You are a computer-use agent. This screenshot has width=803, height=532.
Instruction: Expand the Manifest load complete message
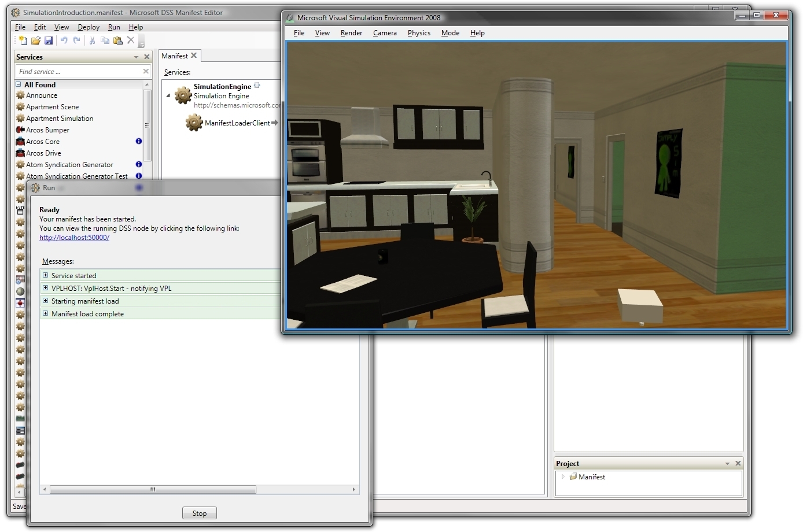[x=45, y=313]
